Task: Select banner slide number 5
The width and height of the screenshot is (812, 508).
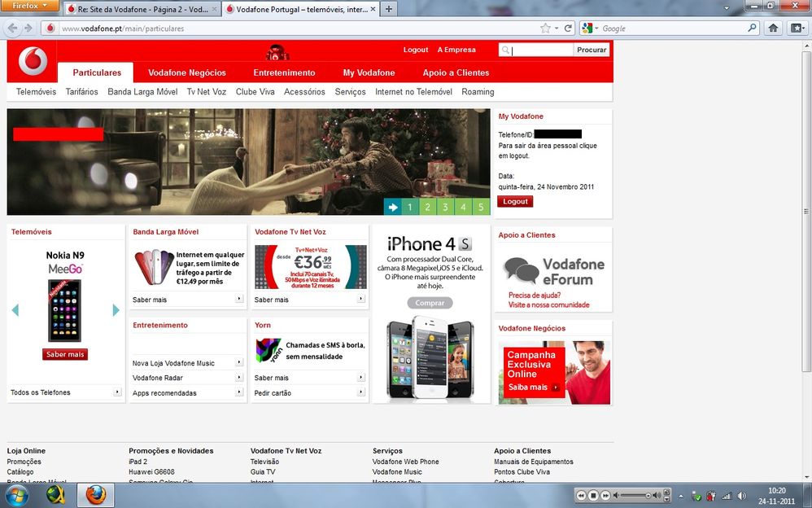Action: [x=481, y=207]
